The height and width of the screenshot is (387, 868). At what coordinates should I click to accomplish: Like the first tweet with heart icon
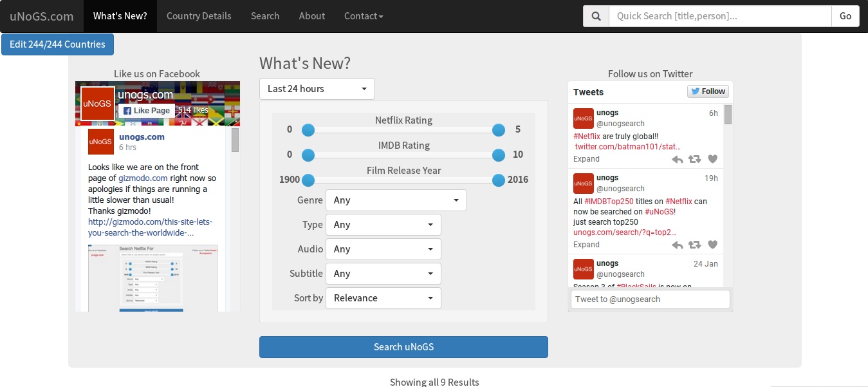tap(712, 159)
